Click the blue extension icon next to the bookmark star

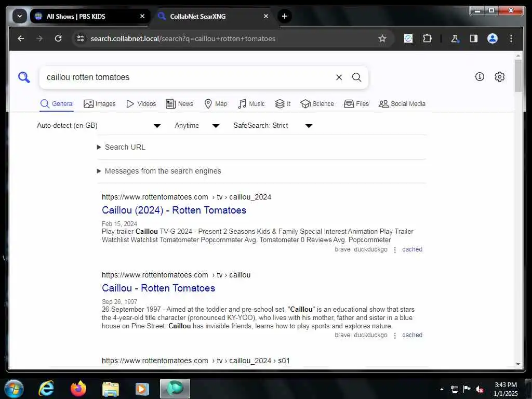pos(408,38)
